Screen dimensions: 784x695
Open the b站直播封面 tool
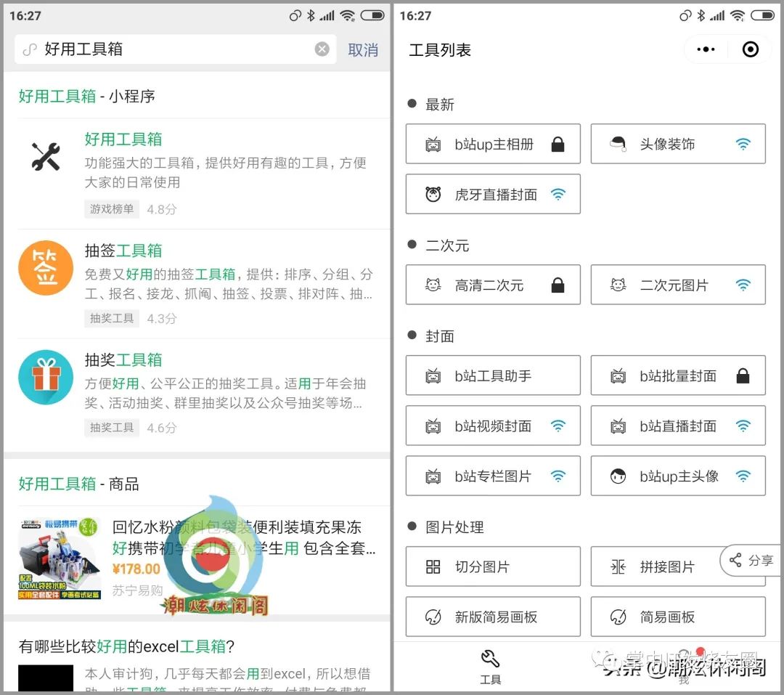(678, 426)
